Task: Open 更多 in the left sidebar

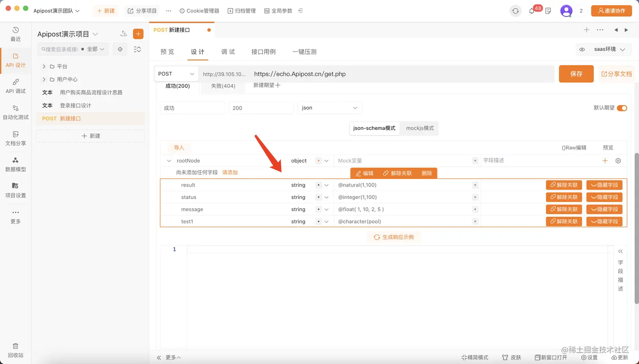Action: 16,217
